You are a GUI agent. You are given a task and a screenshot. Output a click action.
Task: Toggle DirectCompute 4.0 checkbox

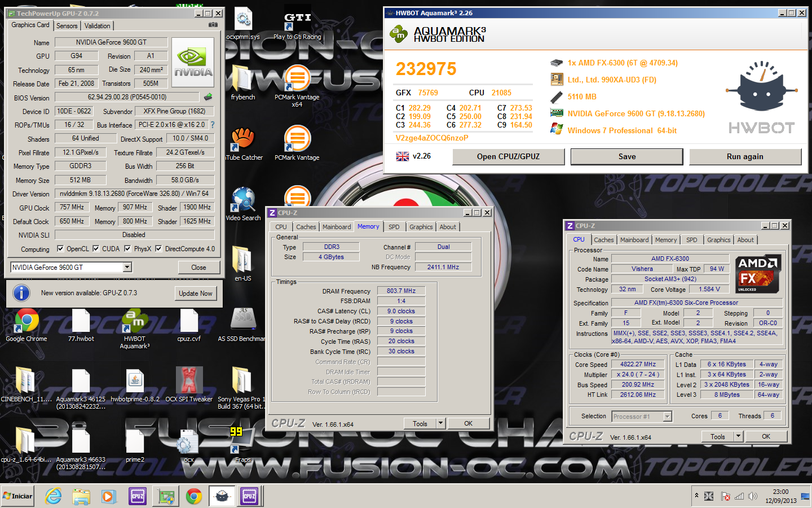click(158, 248)
